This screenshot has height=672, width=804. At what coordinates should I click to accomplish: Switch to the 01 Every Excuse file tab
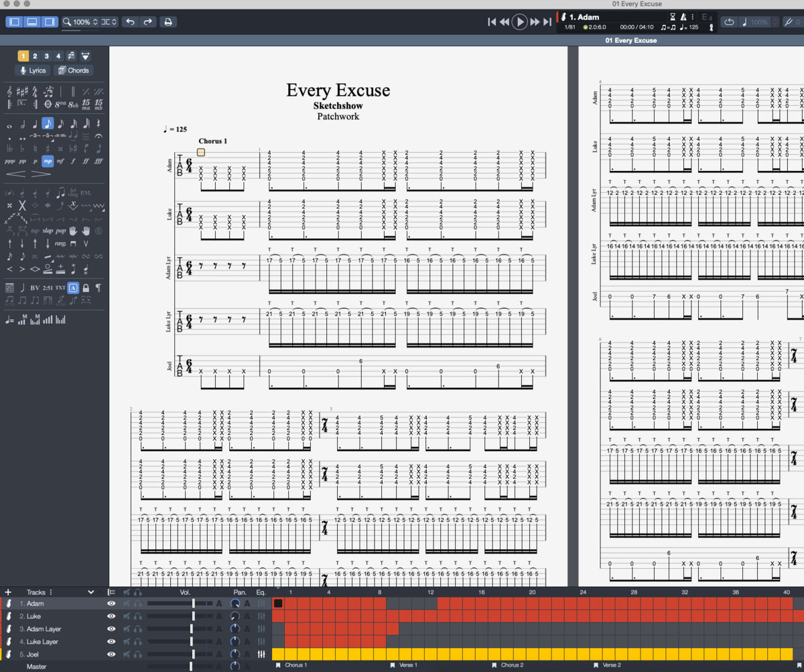point(630,40)
